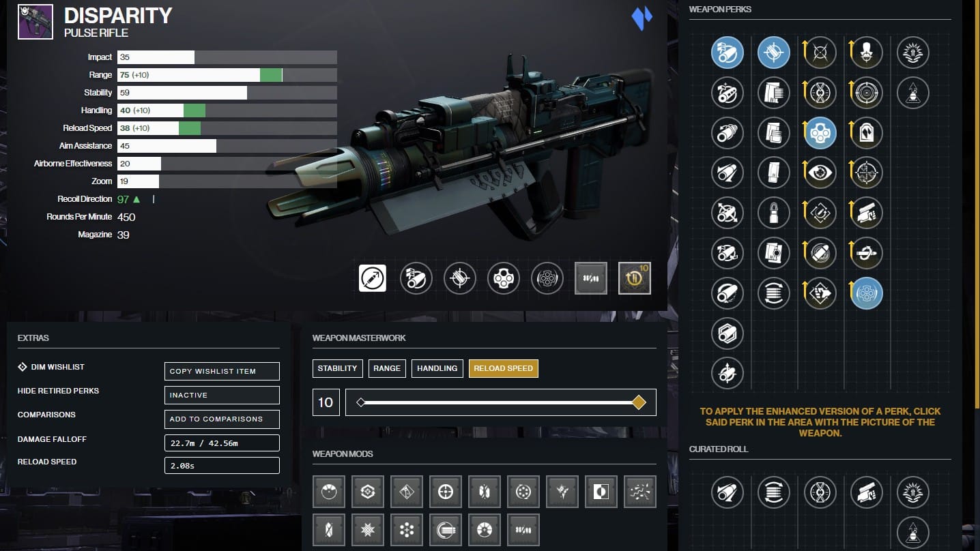Select the highlighted crosshair magazine perk in Weapon Perks

[774, 53]
